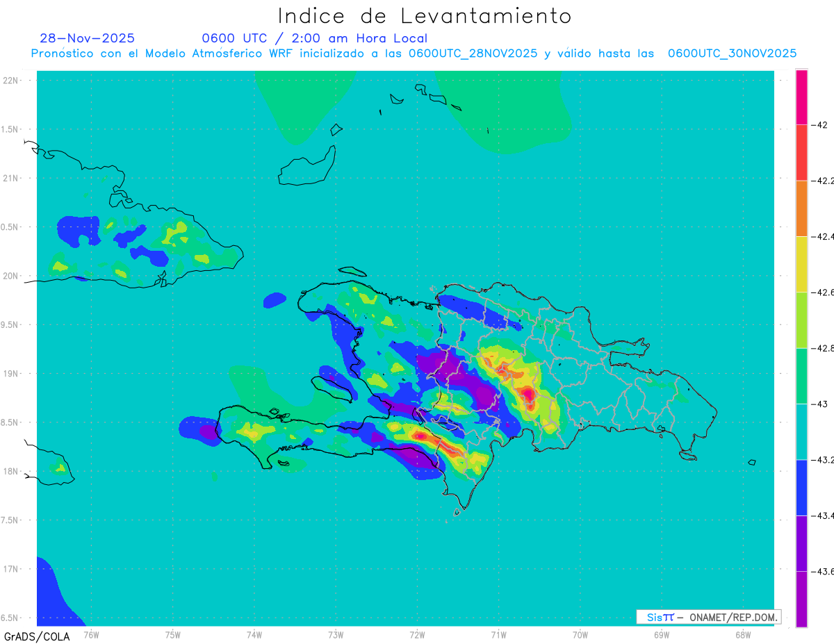Pick the cyan legend segment between -43 and -43.2
Screen dimensions: 834x644
(x=801, y=431)
